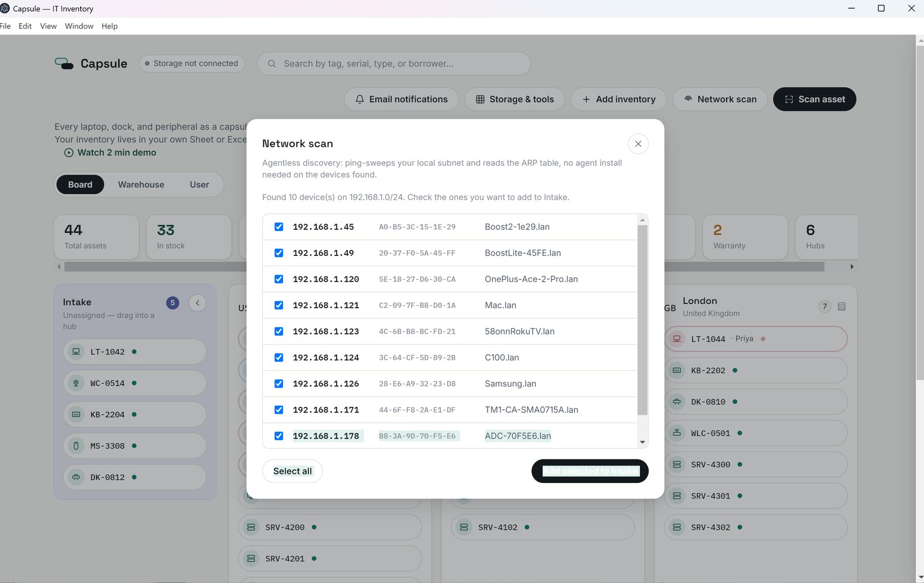The width and height of the screenshot is (924, 583).
Task: Toggle the Mac.lan device checkbox
Action: click(x=279, y=305)
